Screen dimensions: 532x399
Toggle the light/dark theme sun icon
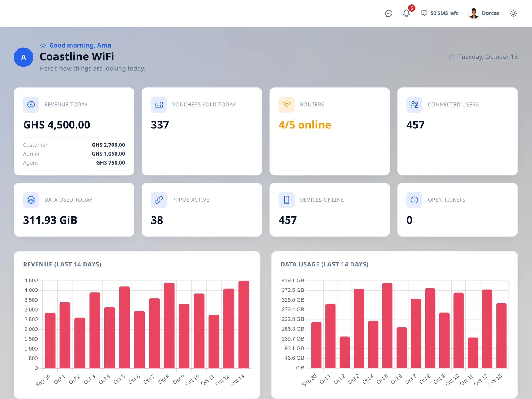tap(513, 13)
